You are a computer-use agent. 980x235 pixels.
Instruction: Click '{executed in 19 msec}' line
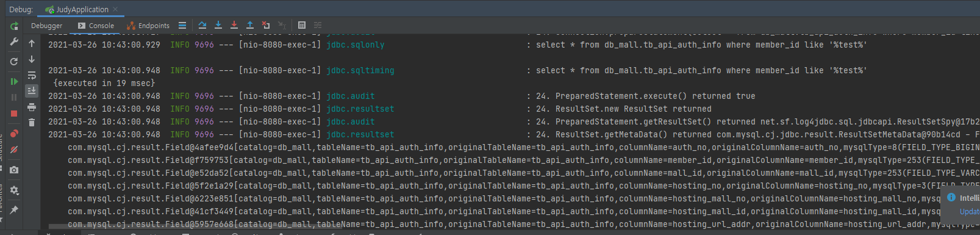point(104,83)
